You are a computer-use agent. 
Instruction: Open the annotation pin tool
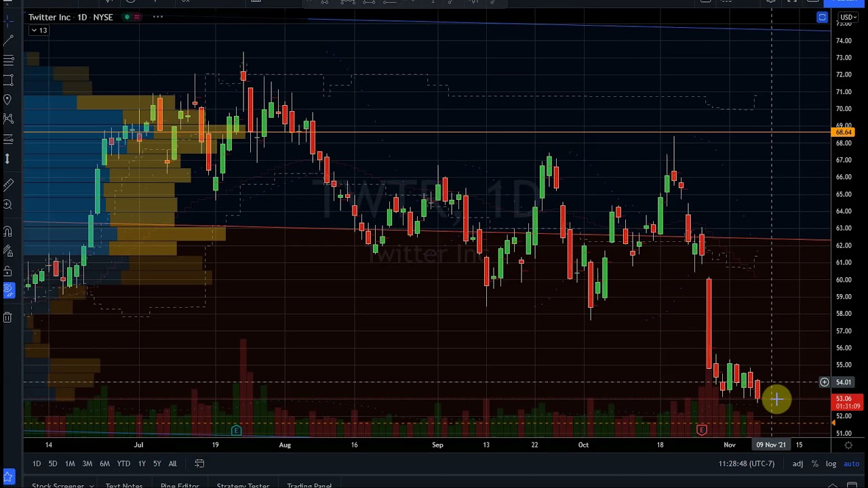(8, 100)
